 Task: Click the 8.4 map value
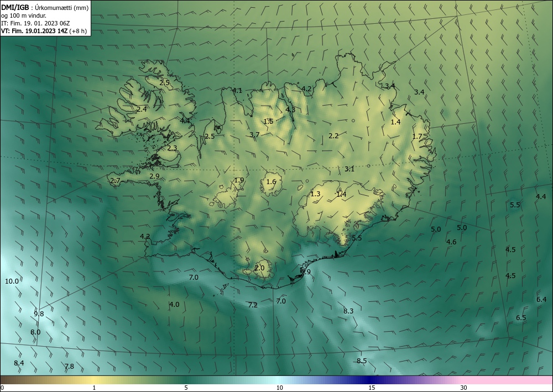point(19,363)
